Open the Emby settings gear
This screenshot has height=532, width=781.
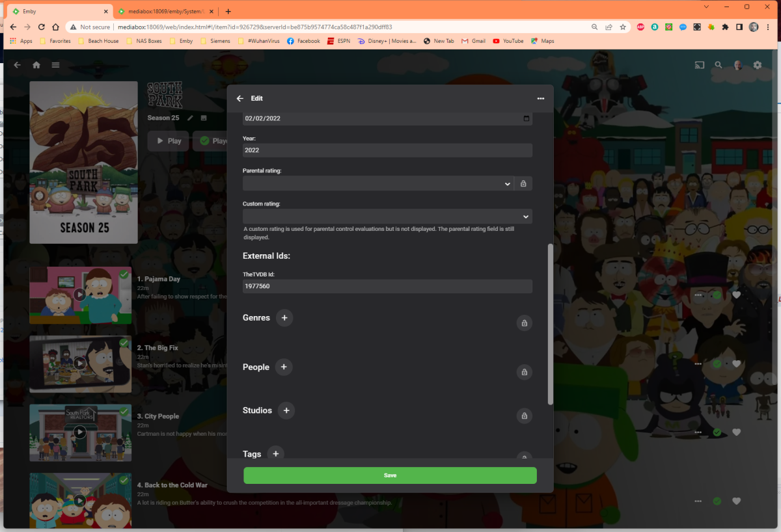click(757, 65)
